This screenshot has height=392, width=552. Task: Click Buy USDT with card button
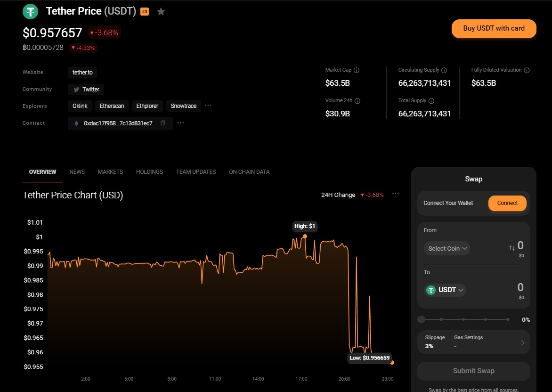(x=494, y=28)
